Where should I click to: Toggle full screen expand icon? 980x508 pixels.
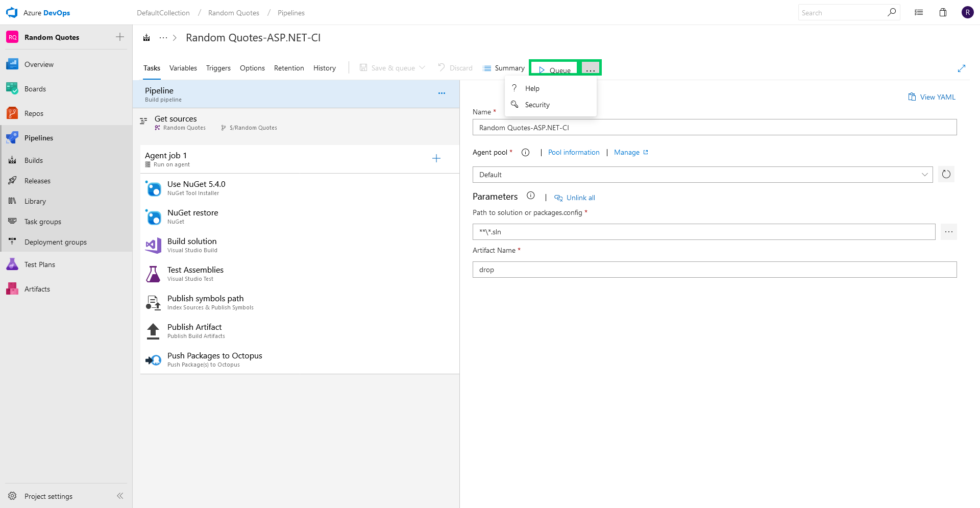(962, 68)
